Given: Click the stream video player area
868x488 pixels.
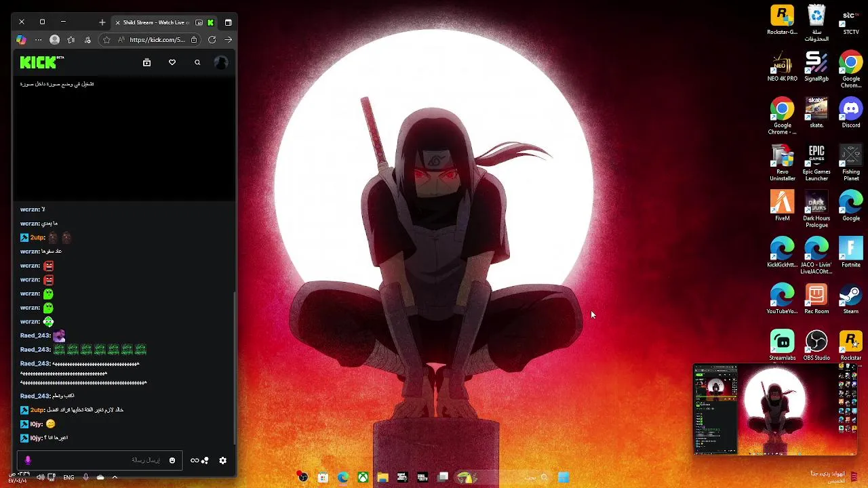Looking at the screenshot, I should pyautogui.click(x=125, y=139).
